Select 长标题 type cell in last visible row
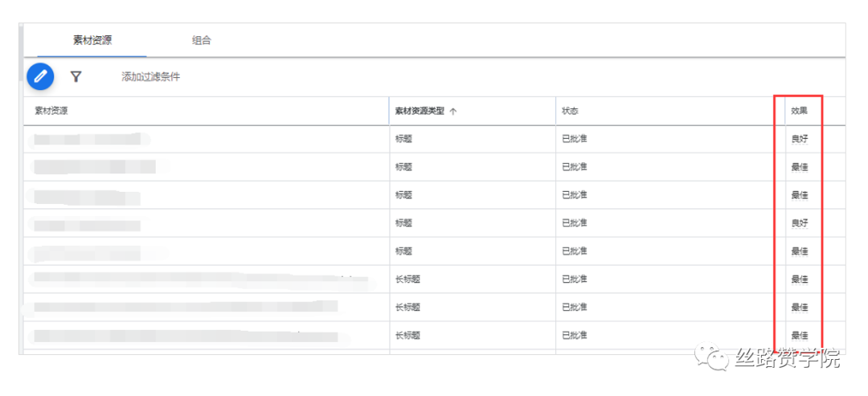The image size is (868, 396). 407,335
